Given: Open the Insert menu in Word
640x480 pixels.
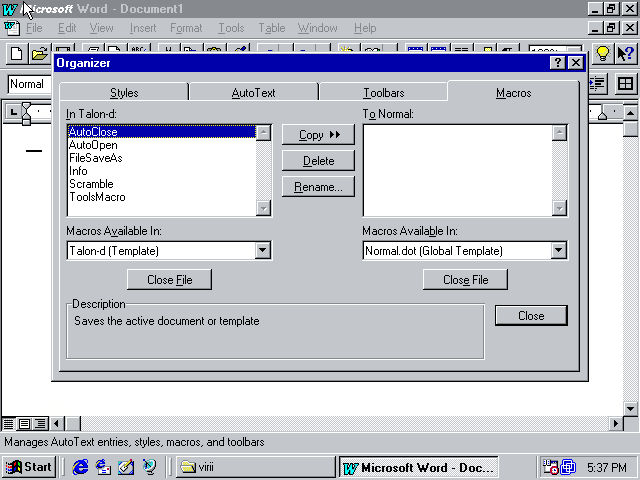Looking at the screenshot, I should (143, 28).
